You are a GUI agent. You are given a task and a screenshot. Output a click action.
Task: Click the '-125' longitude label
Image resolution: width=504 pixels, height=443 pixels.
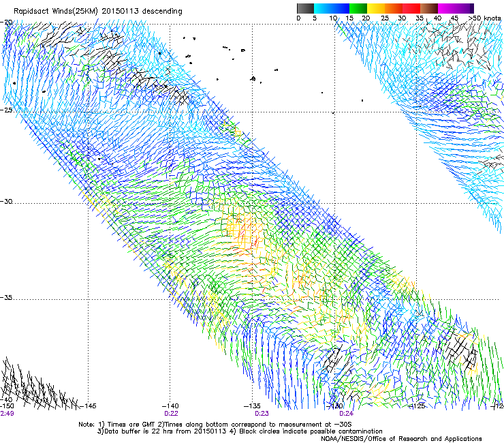point(417,406)
